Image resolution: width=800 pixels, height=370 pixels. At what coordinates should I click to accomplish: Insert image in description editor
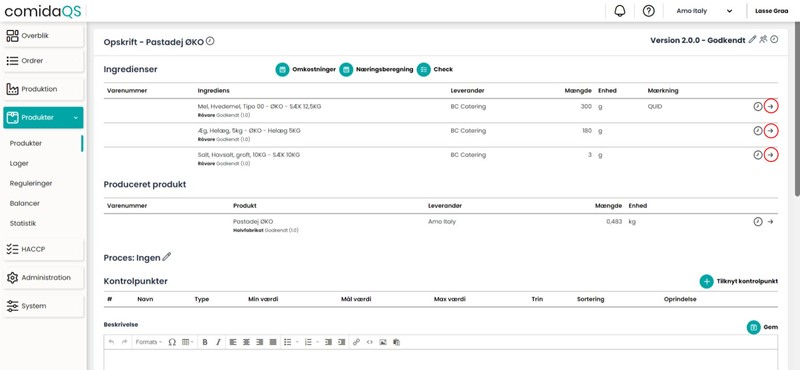click(x=383, y=342)
